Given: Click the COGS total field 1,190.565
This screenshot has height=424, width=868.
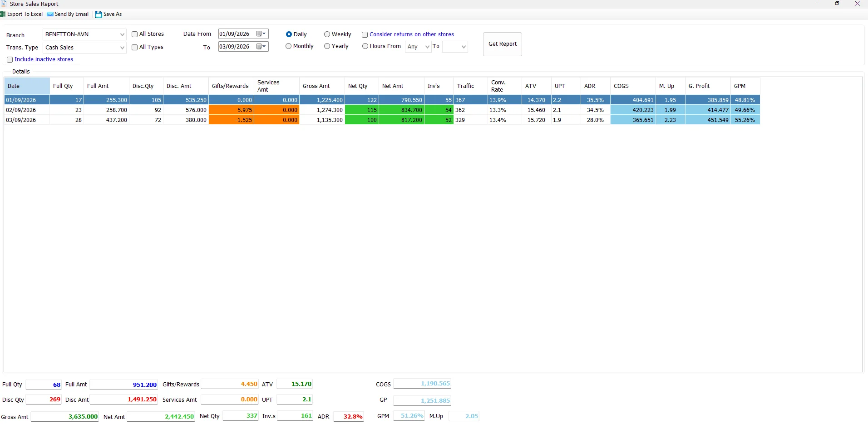Looking at the screenshot, I should 422,384.
